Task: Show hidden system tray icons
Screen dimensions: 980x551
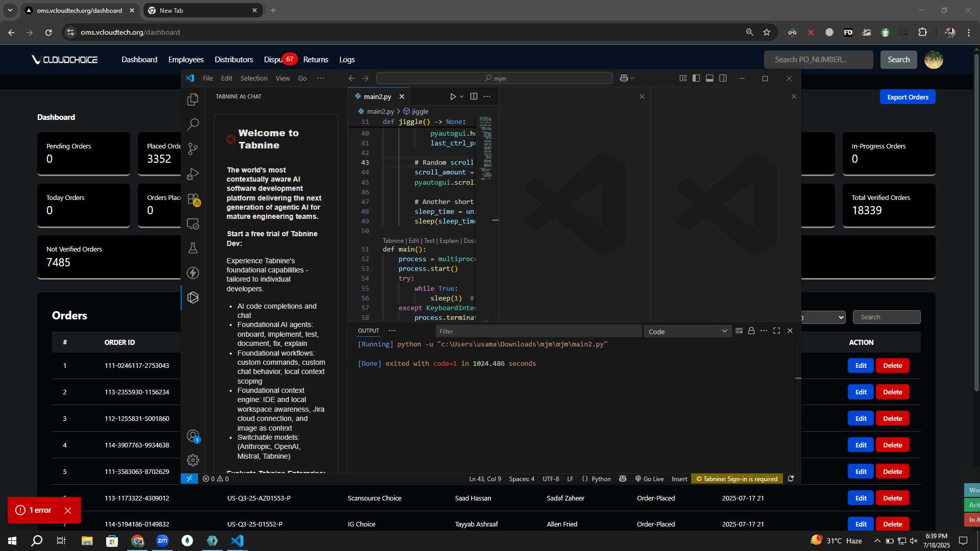Action: click(x=877, y=541)
